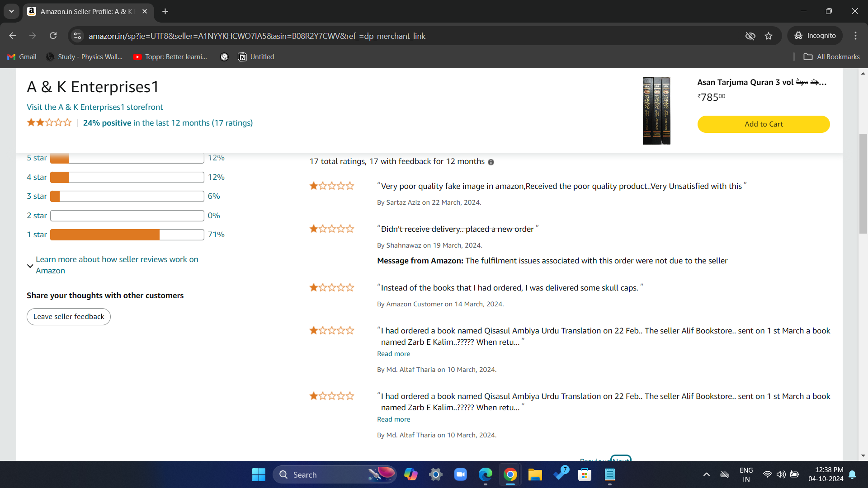Open the Asan Tarjuma Quran 3 vol title
The image size is (868, 488).
click(761, 82)
